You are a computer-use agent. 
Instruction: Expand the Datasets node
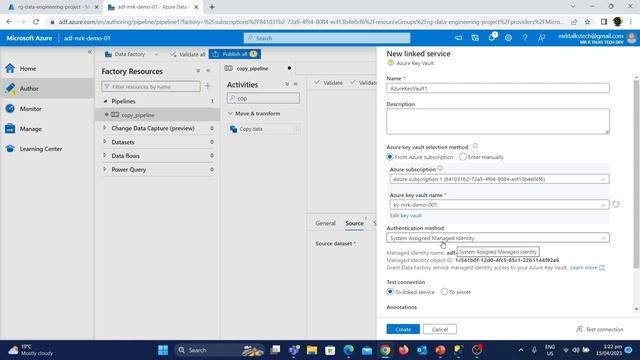click(x=105, y=142)
